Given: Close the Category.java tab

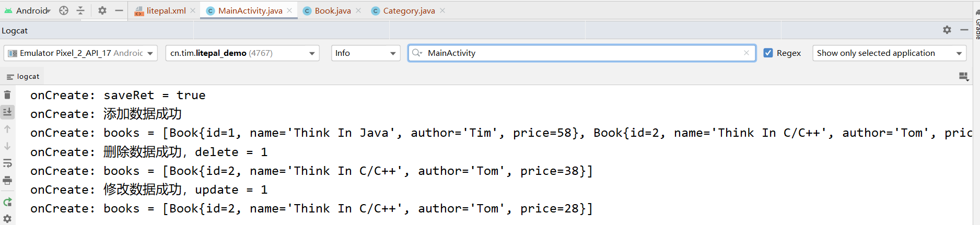Looking at the screenshot, I should coord(442,10).
